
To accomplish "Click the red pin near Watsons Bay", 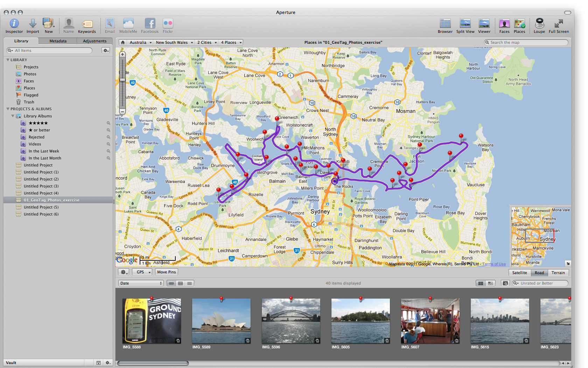I will coord(461,136).
